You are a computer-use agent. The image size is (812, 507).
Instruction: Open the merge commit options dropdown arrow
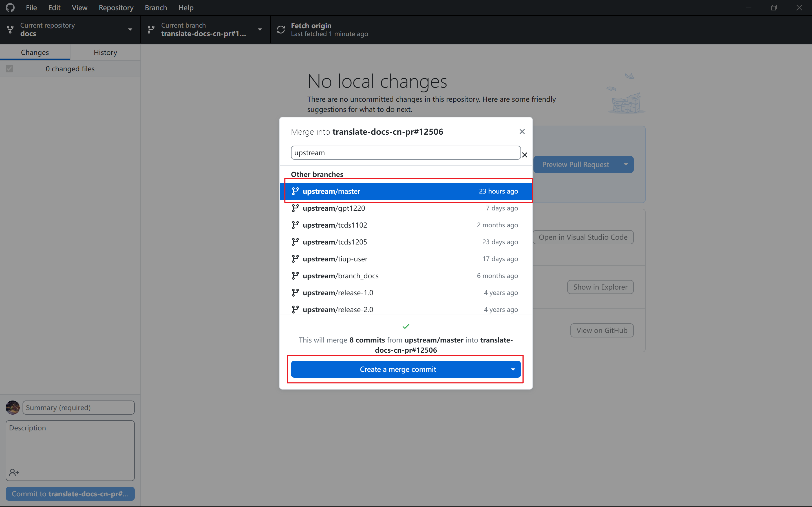[513, 369]
